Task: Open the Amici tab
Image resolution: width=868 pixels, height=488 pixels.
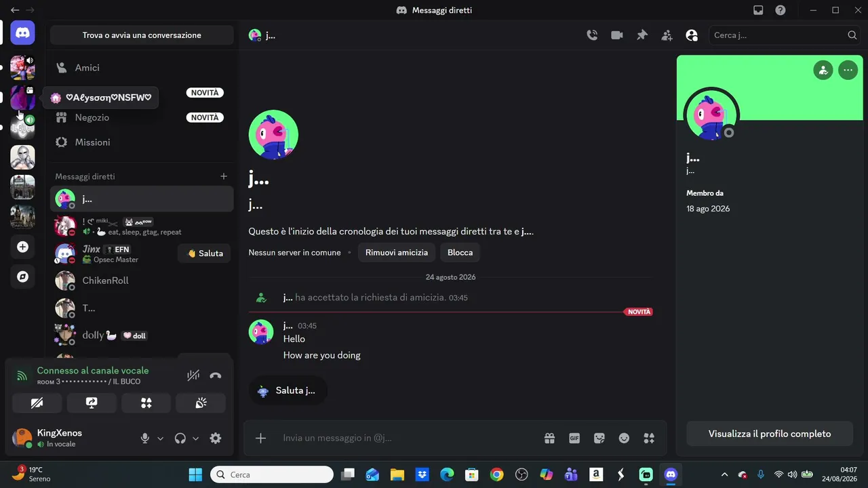Action: (x=142, y=68)
